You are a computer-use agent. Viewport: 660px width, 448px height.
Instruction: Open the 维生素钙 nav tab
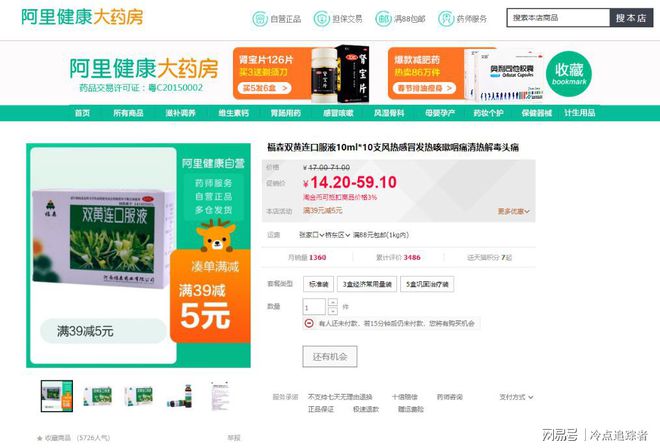tap(233, 113)
